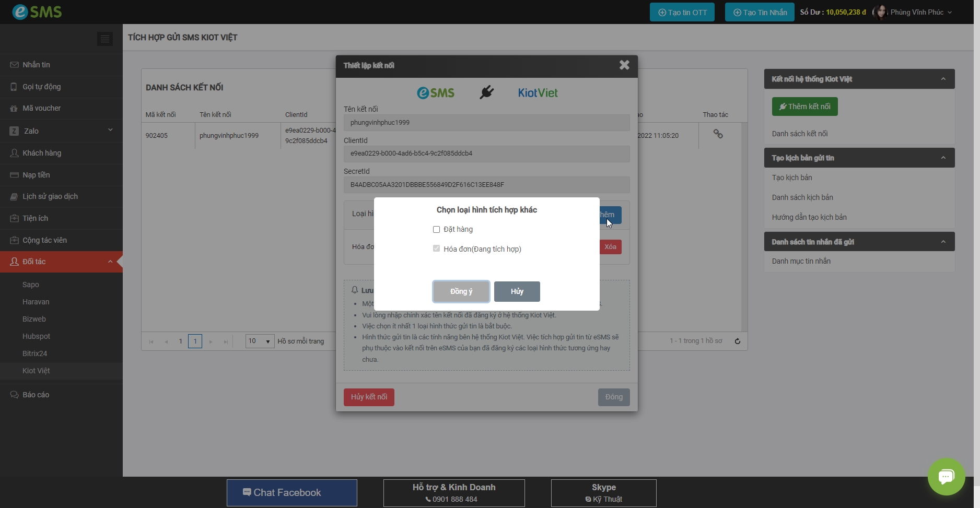Open the floating chat bubble widget

point(946,476)
